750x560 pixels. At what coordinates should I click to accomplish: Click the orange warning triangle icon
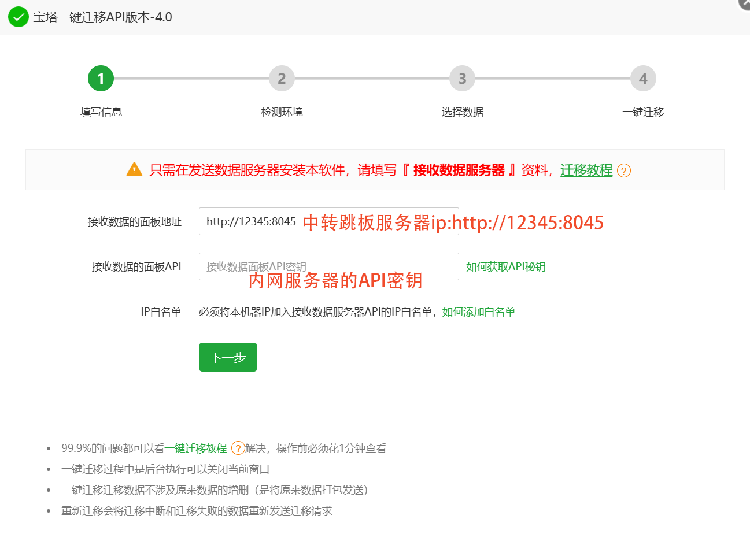pyautogui.click(x=134, y=169)
